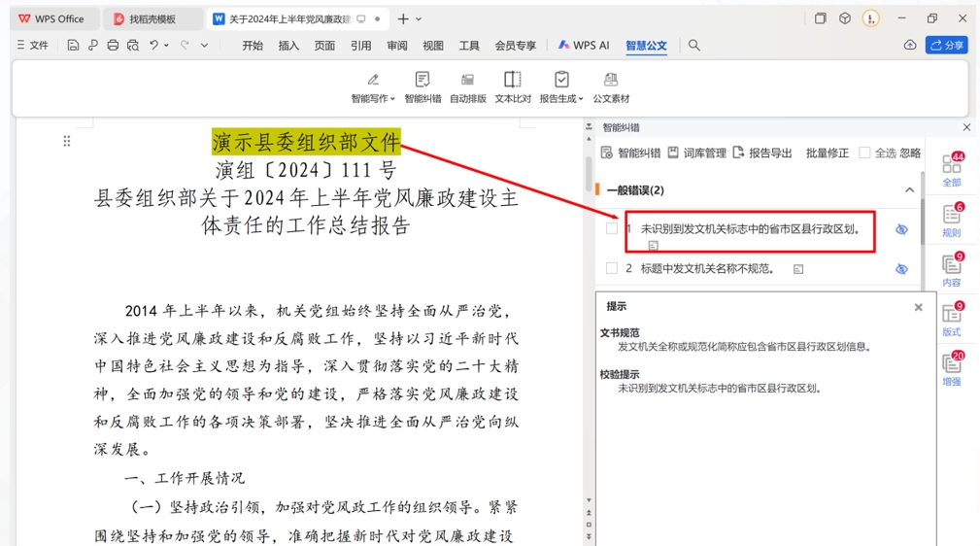Open the tab list dropdown arrow

419,19
